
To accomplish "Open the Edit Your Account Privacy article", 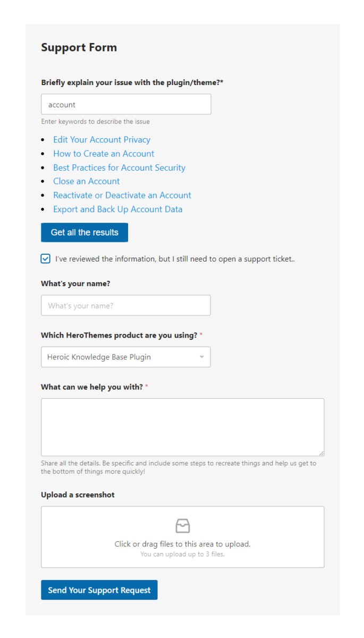I will [101, 139].
